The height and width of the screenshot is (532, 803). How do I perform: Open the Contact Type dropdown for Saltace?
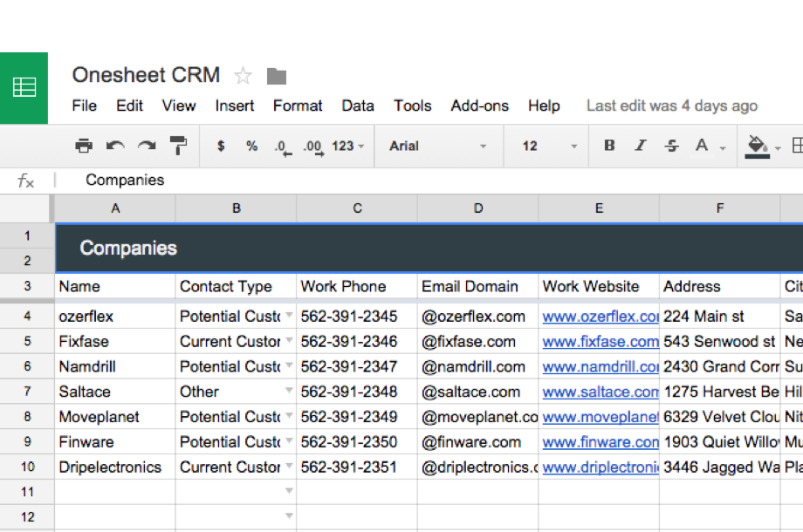point(289,392)
